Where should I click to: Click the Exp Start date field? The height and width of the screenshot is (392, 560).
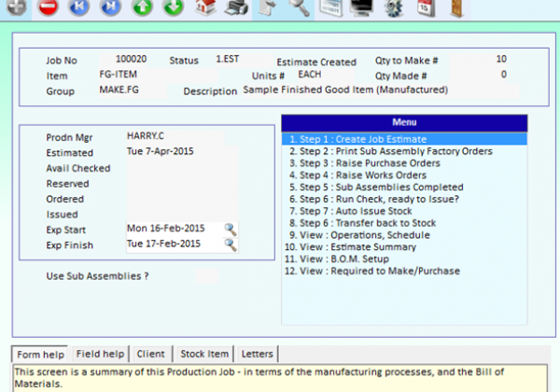175,229
